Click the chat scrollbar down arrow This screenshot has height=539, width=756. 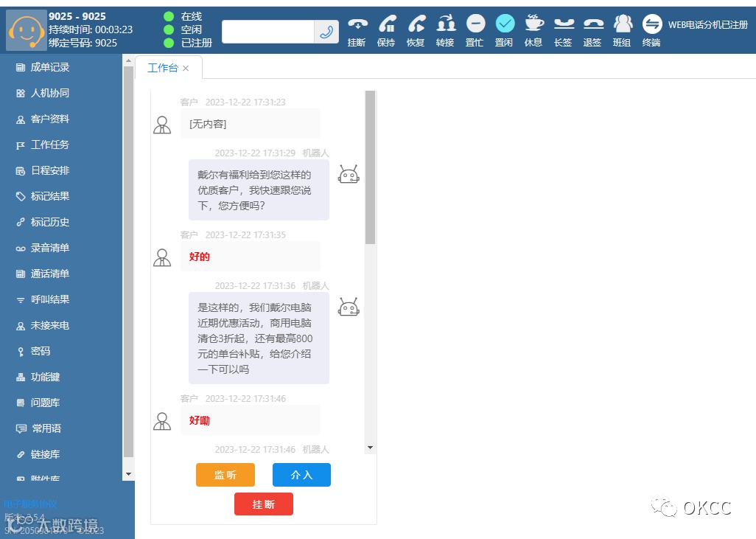pos(371,448)
